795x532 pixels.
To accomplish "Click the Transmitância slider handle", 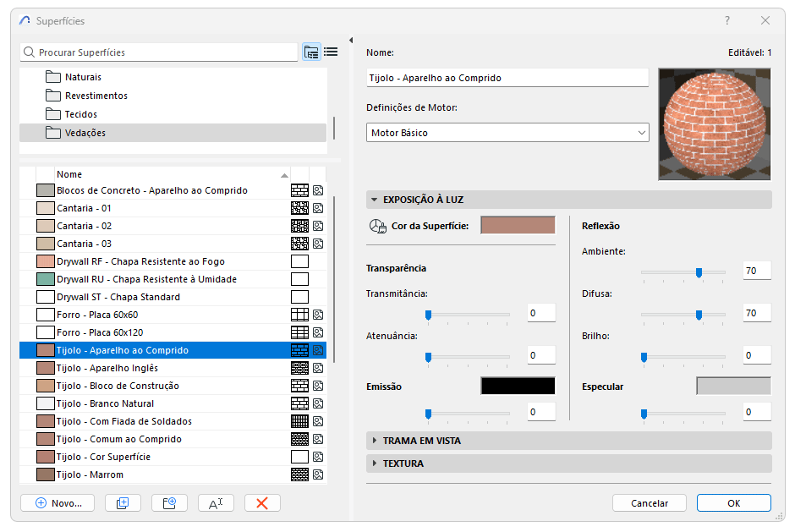I will [429, 315].
